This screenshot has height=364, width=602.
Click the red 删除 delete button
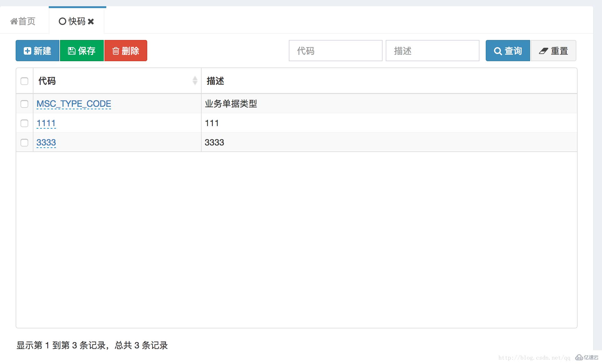tap(126, 51)
